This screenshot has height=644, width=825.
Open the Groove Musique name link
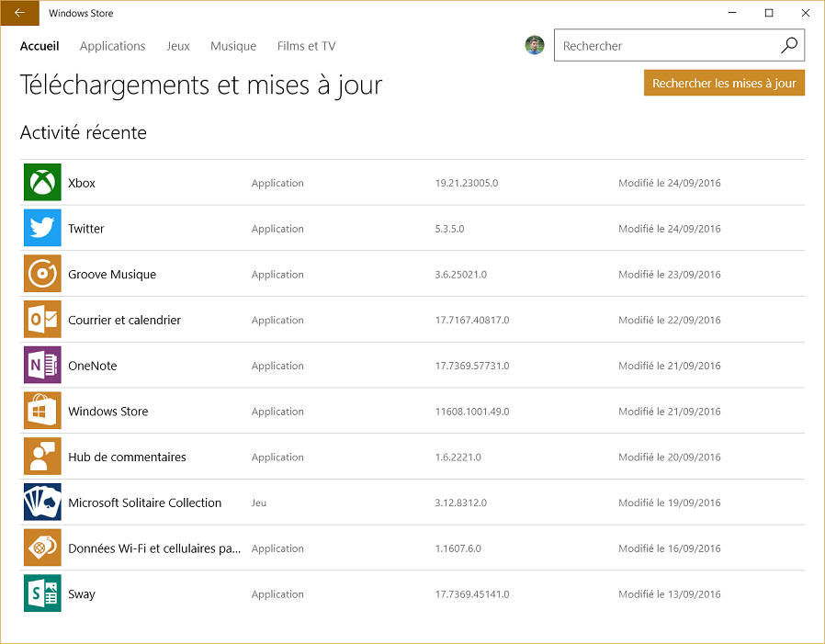tap(112, 274)
